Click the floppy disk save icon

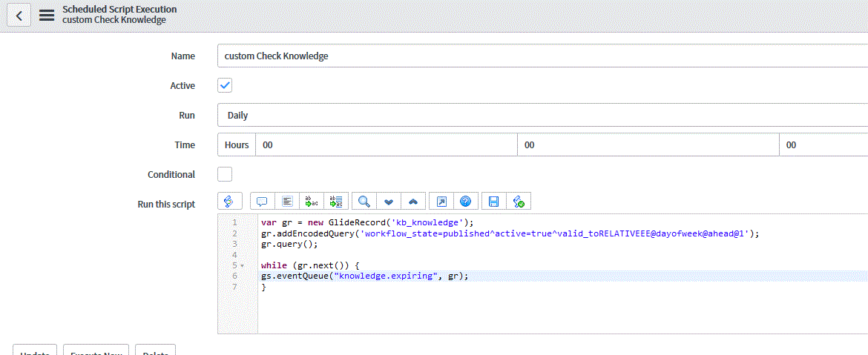coord(493,202)
